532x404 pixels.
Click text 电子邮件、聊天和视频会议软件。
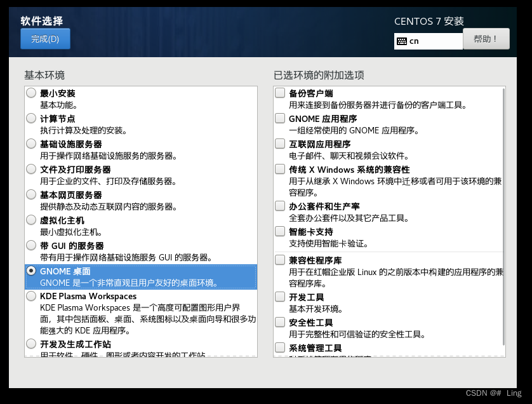(x=349, y=156)
